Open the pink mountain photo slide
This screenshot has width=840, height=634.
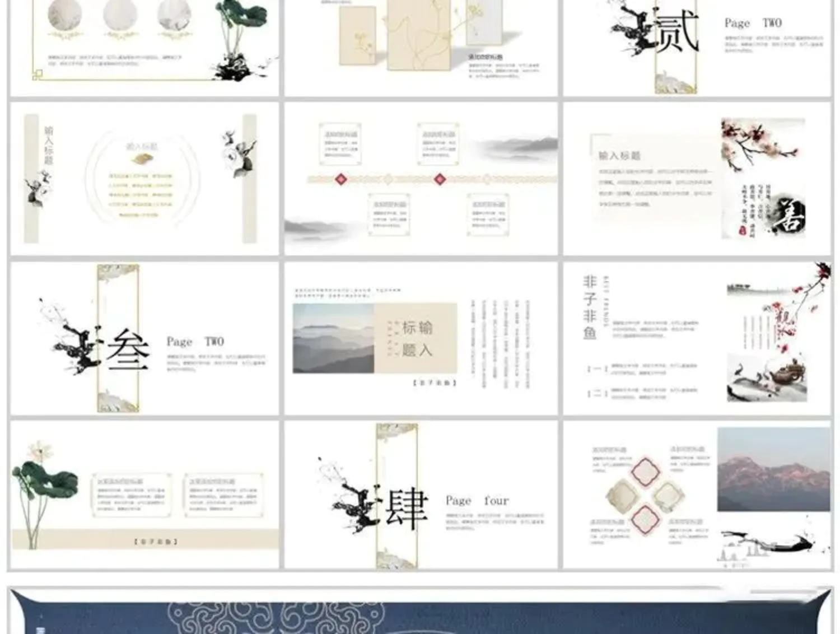pyautogui.click(x=697, y=495)
